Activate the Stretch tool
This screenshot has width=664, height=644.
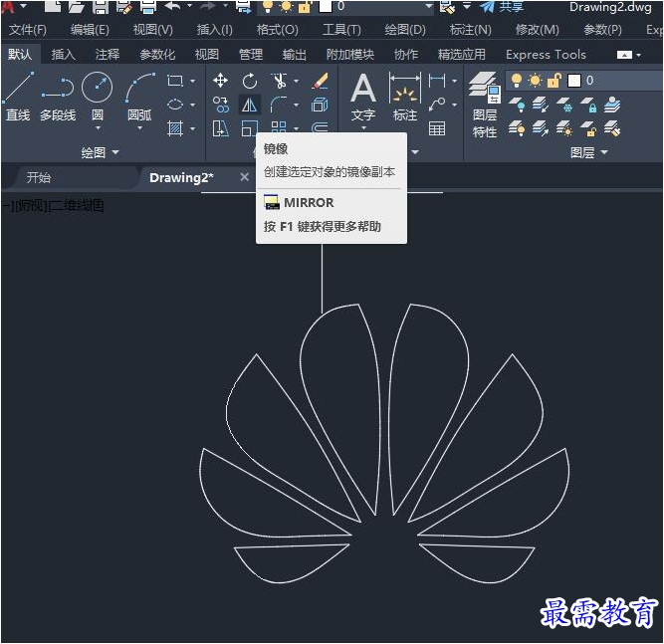[220, 128]
